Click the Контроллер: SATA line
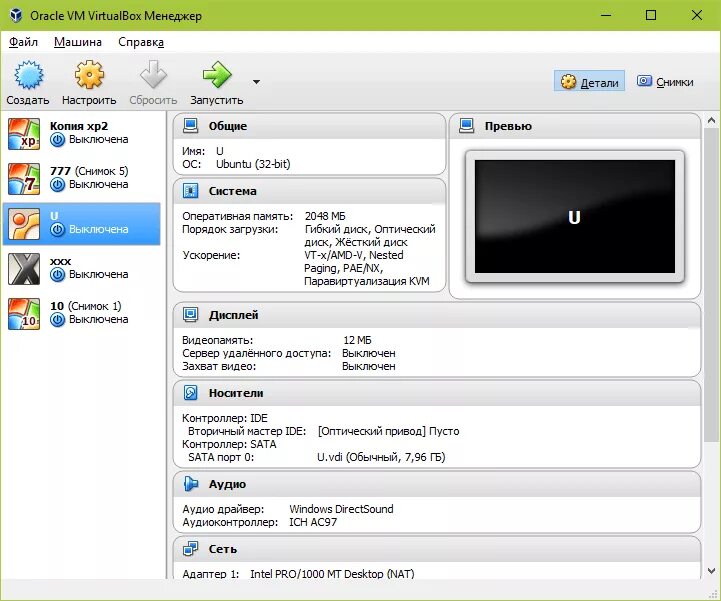The height and width of the screenshot is (601, 721). (x=229, y=444)
